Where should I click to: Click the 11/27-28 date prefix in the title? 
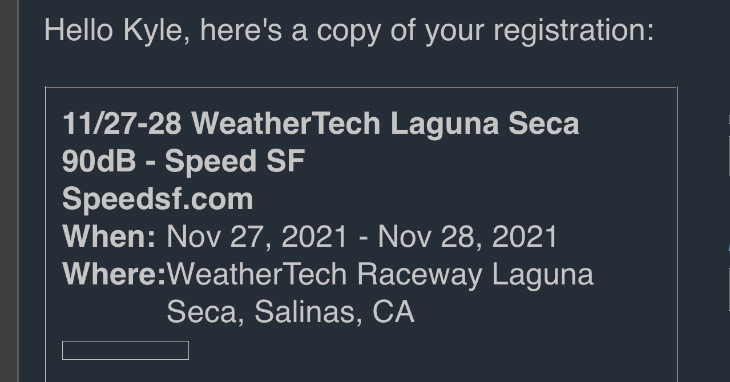click(122, 124)
